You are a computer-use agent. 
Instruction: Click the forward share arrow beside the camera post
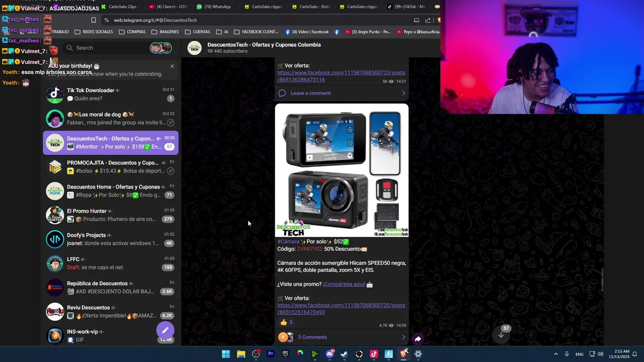point(418,339)
